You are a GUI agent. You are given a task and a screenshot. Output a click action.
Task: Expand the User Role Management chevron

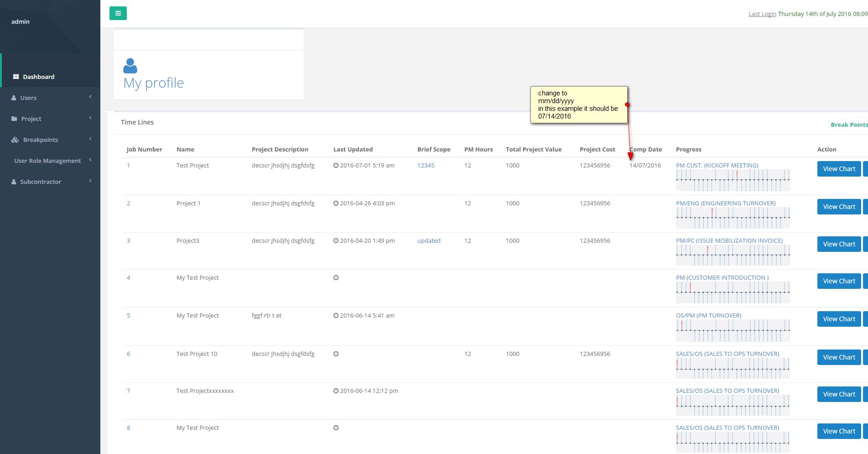coord(90,160)
